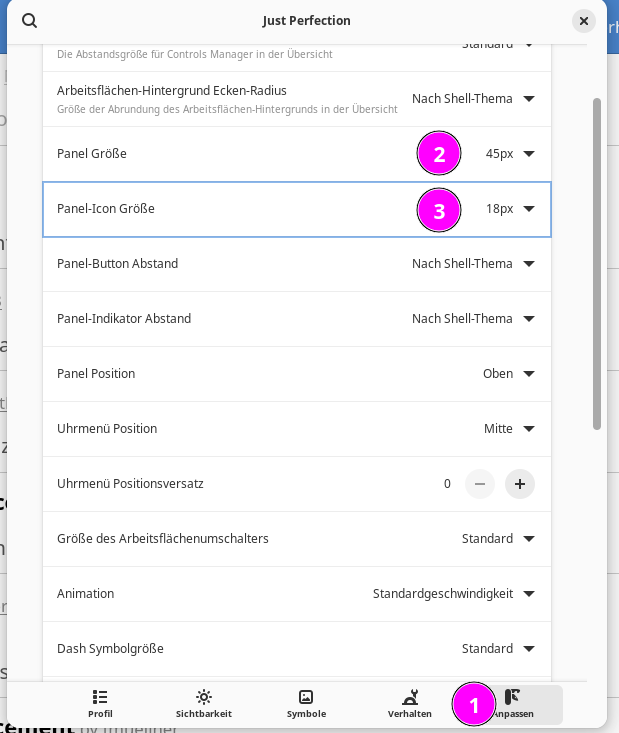This screenshot has height=733, width=619.
Task: Select the Anpassen tab
Action: click(x=513, y=704)
